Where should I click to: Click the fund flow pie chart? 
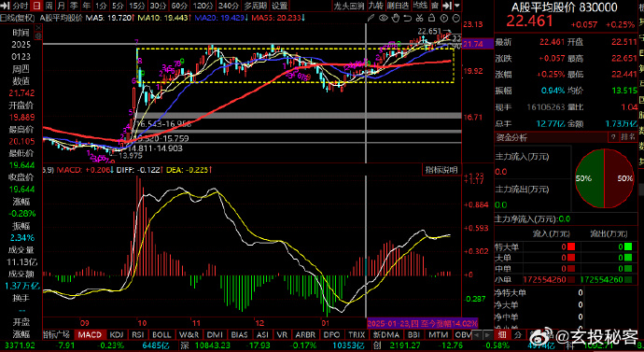click(x=604, y=178)
